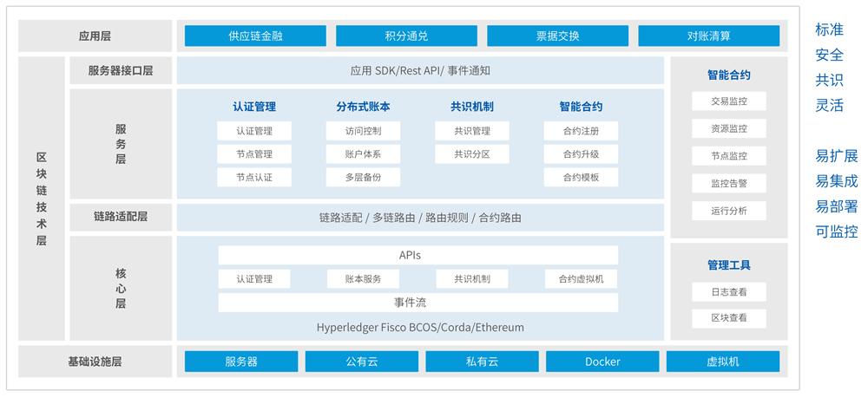Select the 合约注册 box
The width and height of the screenshot is (868, 398).
(x=582, y=131)
